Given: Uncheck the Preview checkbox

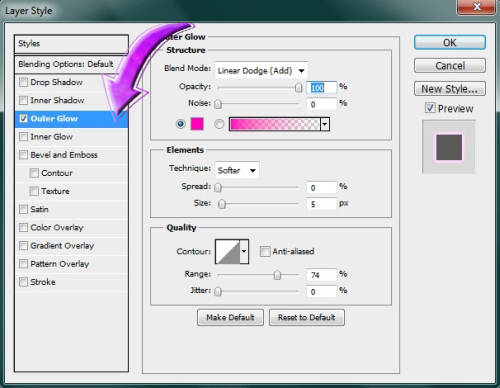Looking at the screenshot, I should [430, 108].
